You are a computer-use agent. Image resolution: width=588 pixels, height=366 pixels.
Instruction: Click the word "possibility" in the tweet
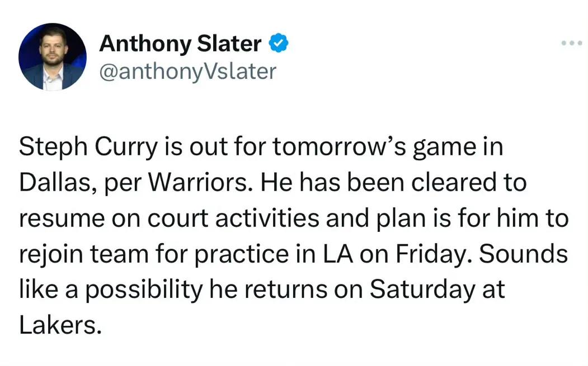click(x=144, y=289)
